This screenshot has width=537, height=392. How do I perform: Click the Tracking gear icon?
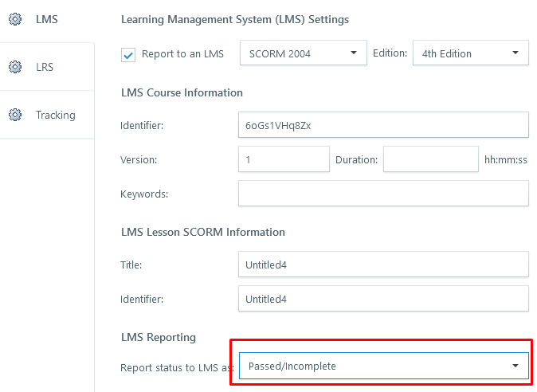coord(14,115)
